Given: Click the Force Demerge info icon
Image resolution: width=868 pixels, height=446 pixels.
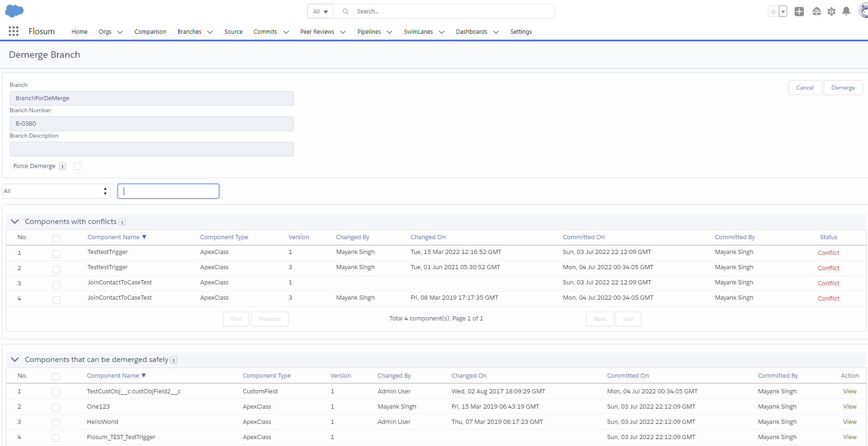Looking at the screenshot, I should (x=63, y=166).
